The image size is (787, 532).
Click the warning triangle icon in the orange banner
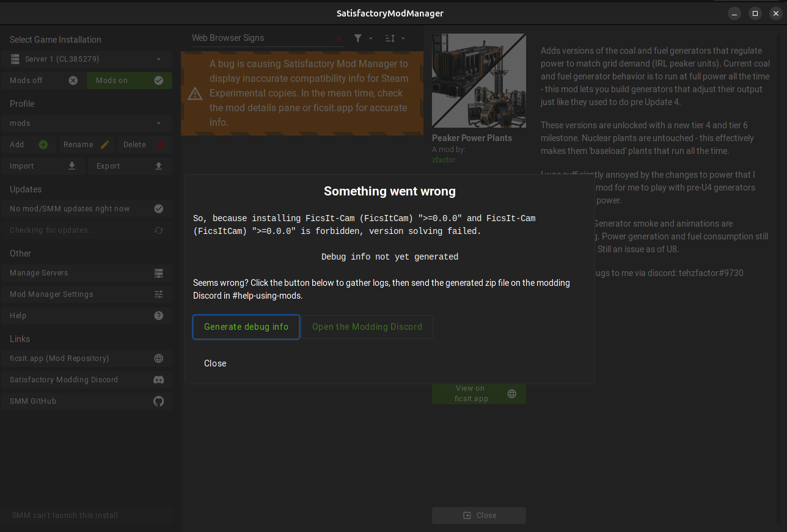(x=195, y=93)
